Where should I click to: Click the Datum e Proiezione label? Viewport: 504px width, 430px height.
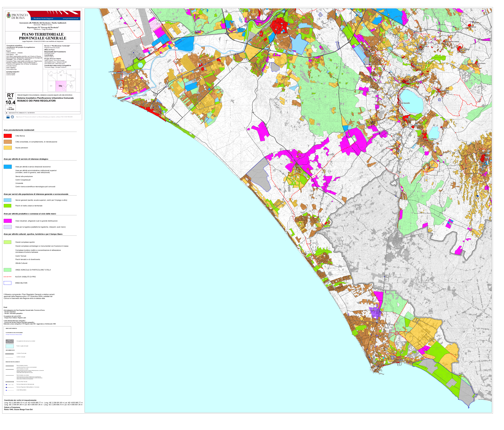[x=12, y=407]
